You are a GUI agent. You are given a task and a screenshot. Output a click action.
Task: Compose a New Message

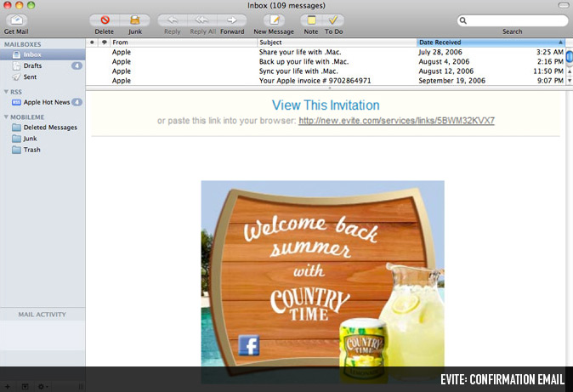point(274,20)
